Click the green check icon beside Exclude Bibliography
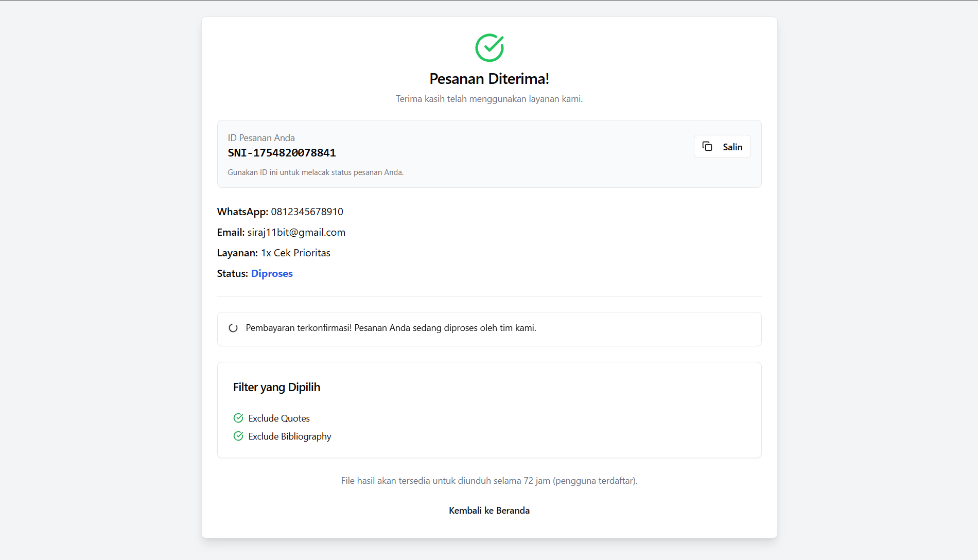Viewport: 978px width, 560px height. pyautogui.click(x=238, y=436)
